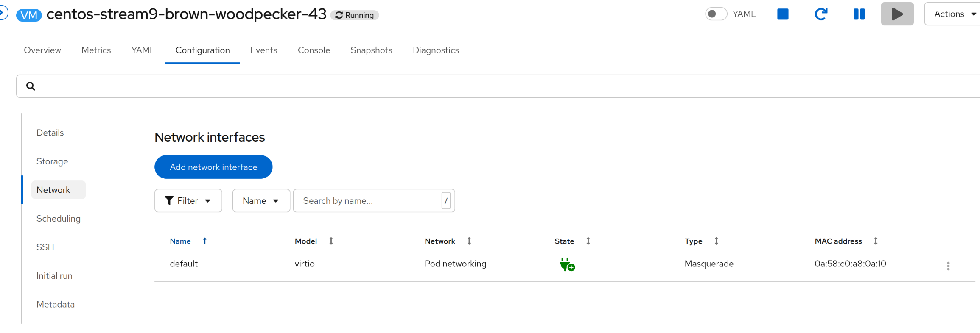Click the Start VM play icon
The width and height of the screenshot is (980, 333).
pos(897,14)
